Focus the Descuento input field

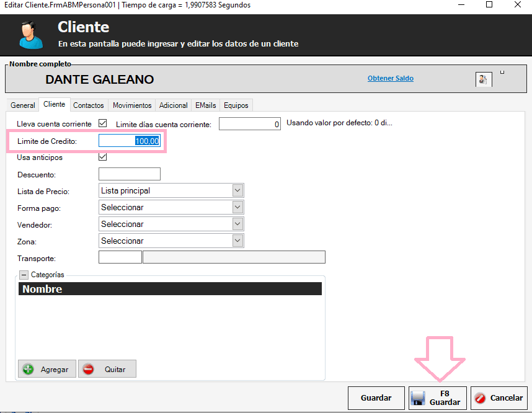click(x=129, y=174)
